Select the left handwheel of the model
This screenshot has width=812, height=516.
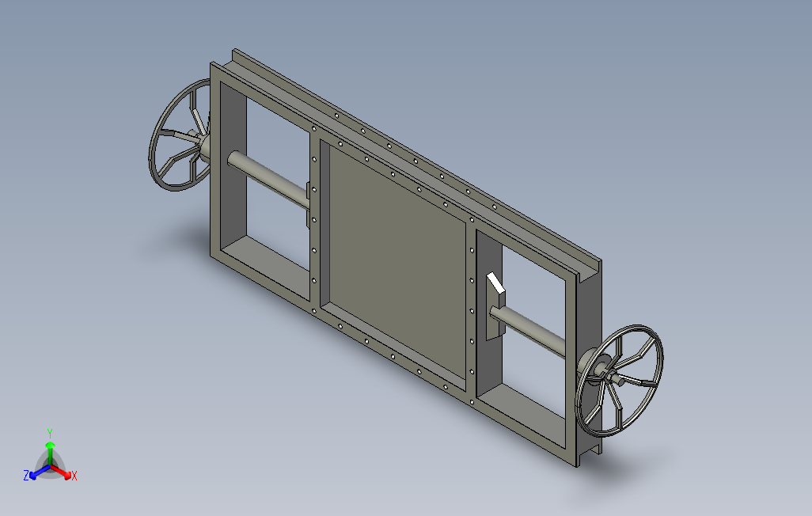(179, 135)
